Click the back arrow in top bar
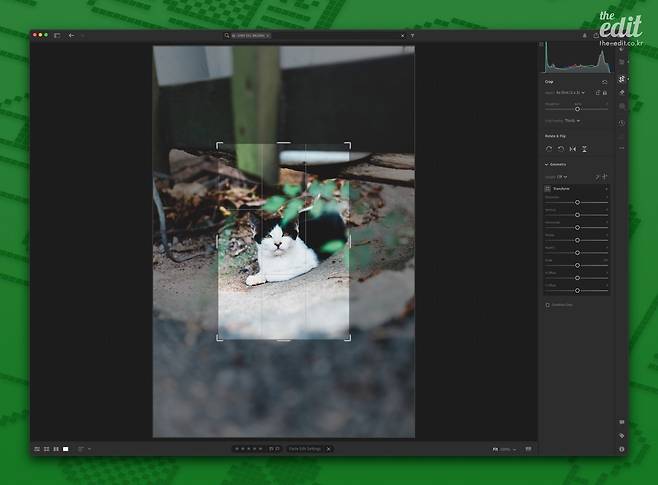Screen dimensions: 658x485 pos(71,35)
